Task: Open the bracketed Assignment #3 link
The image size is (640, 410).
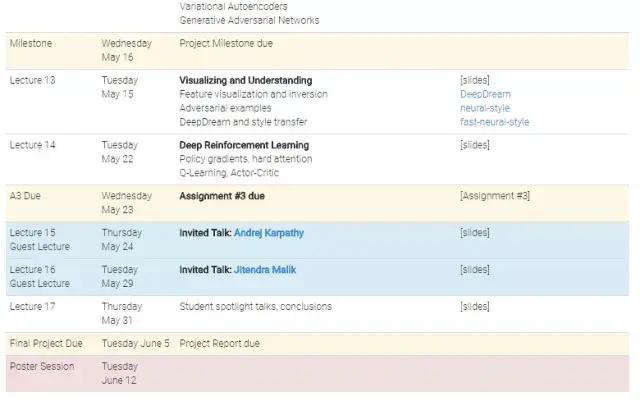Action: [x=494, y=196]
